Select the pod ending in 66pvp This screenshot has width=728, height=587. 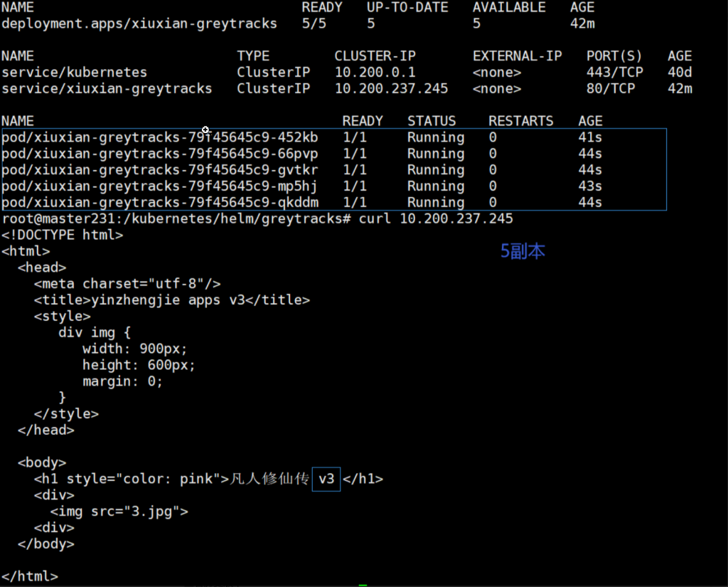pyautogui.click(x=160, y=154)
